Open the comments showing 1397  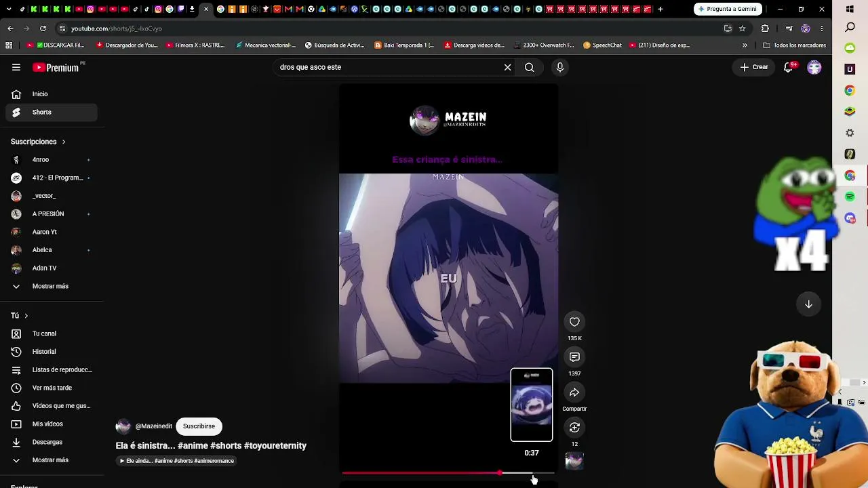click(574, 357)
